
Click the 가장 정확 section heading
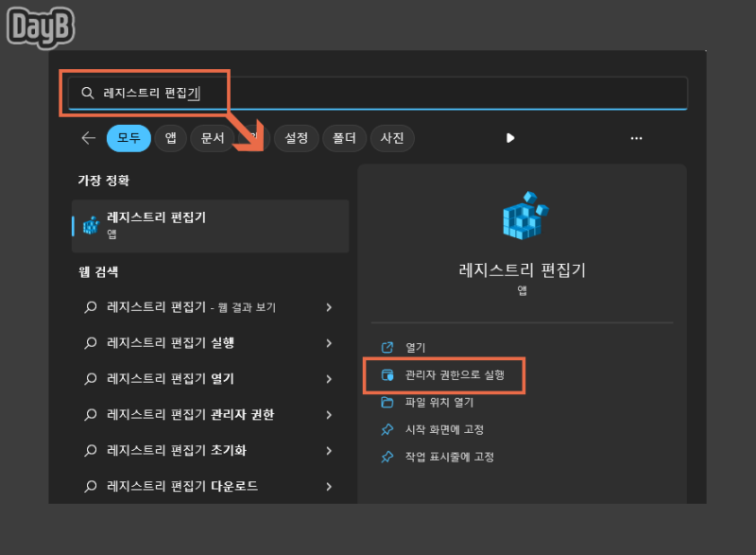(x=104, y=181)
